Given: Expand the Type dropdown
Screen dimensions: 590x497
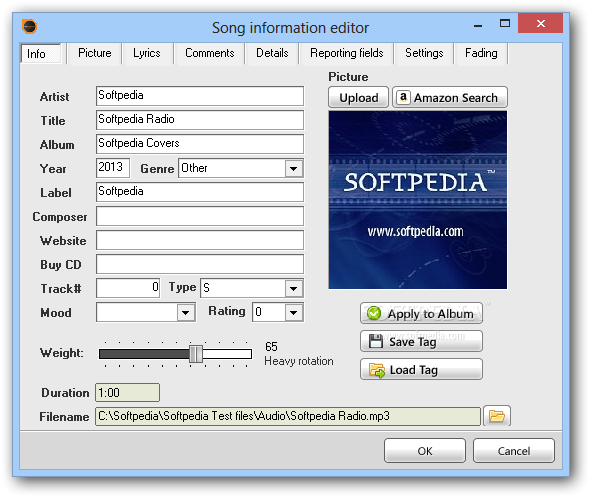Looking at the screenshot, I should (x=293, y=289).
